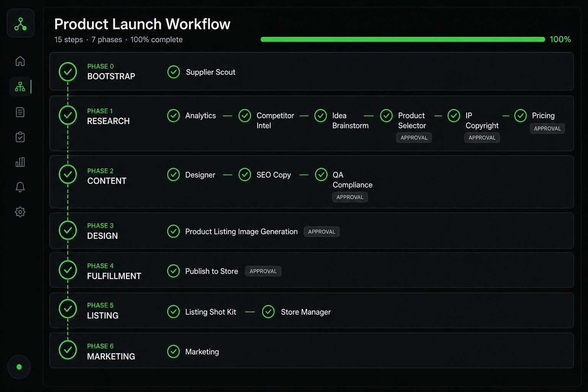Open the clipboard checklist sidebar icon

pos(20,137)
